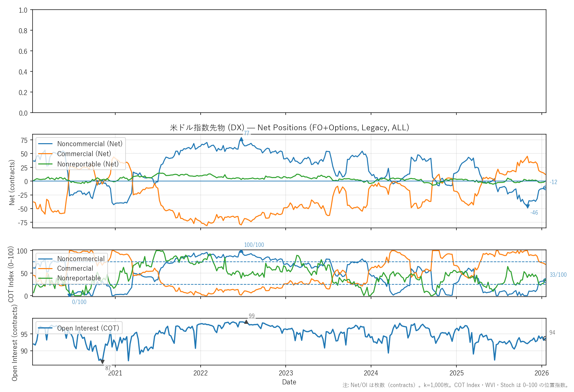The width and height of the screenshot is (574, 392).
Task: Click the 33/100 annotation beside the COT Index panel
Action: point(558,275)
